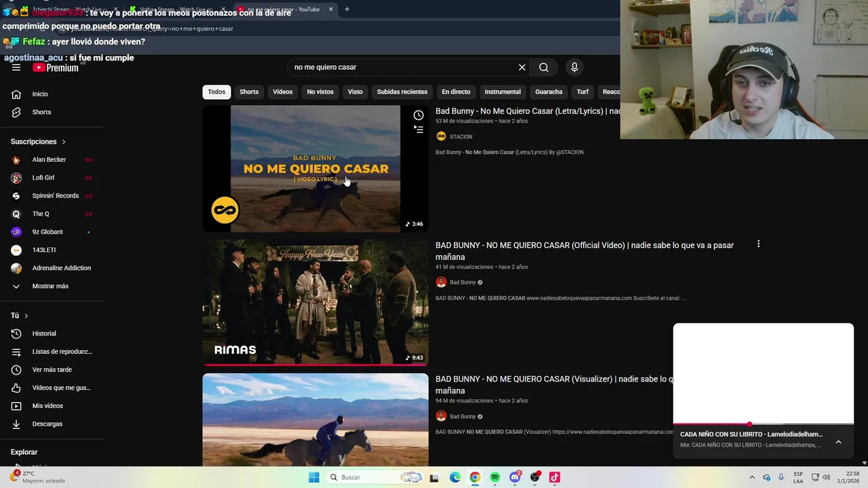Open the TikTok taskbar icon
Image resolution: width=868 pixels, height=488 pixels.
(555, 477)
